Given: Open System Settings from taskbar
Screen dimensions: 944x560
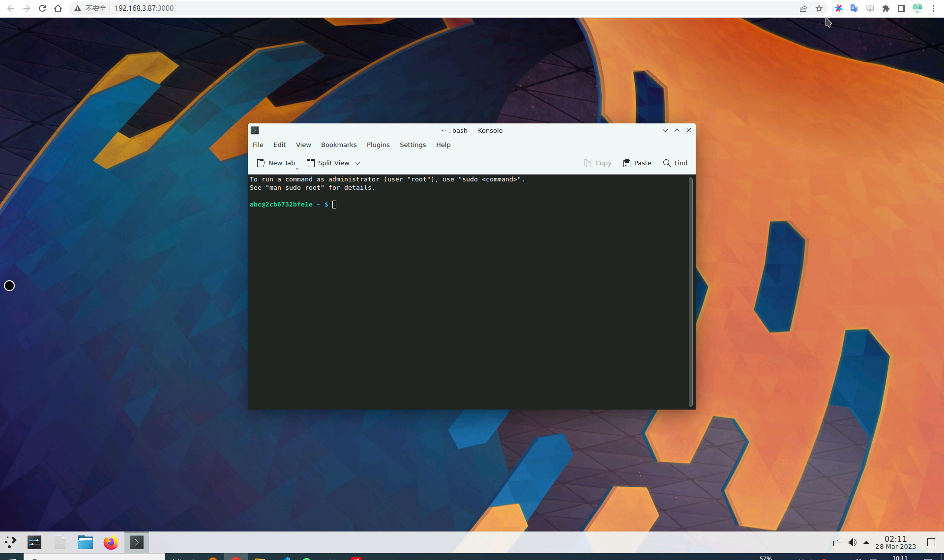Looking at the screenshot, I should (x=34, y=542).
